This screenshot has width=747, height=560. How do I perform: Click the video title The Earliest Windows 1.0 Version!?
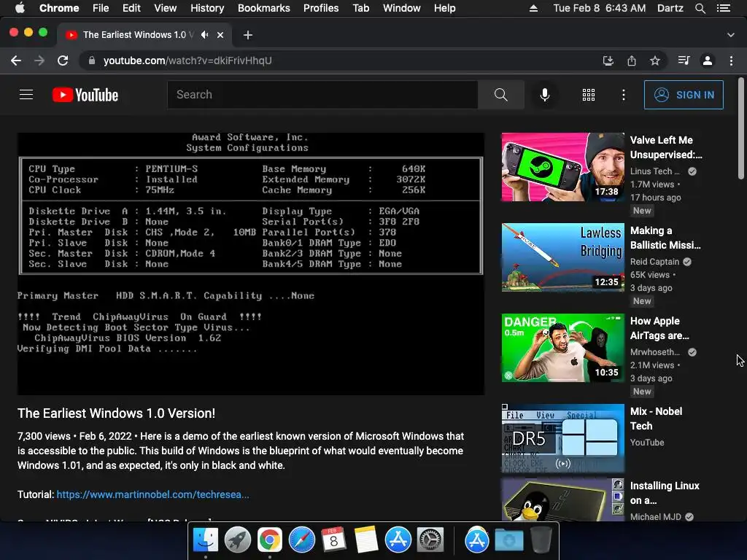pos(116,413)
